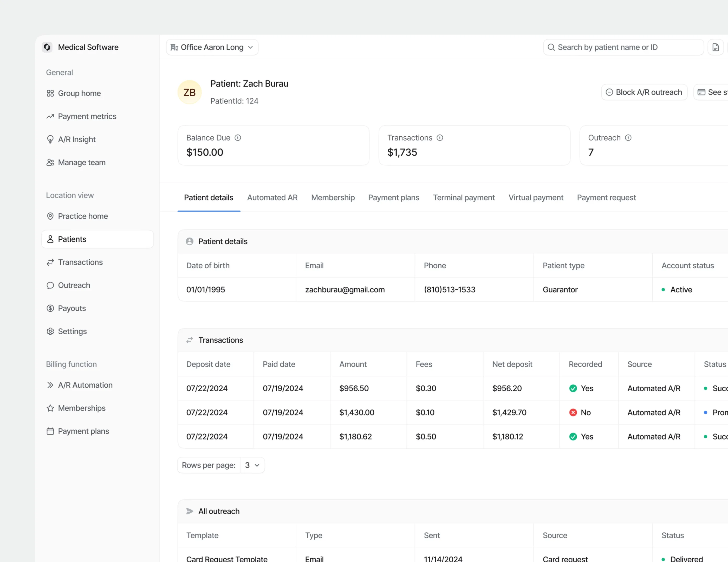Open the Virtual payment tab
Viewport: 728px width, 562px height.
tap(536, 197)
